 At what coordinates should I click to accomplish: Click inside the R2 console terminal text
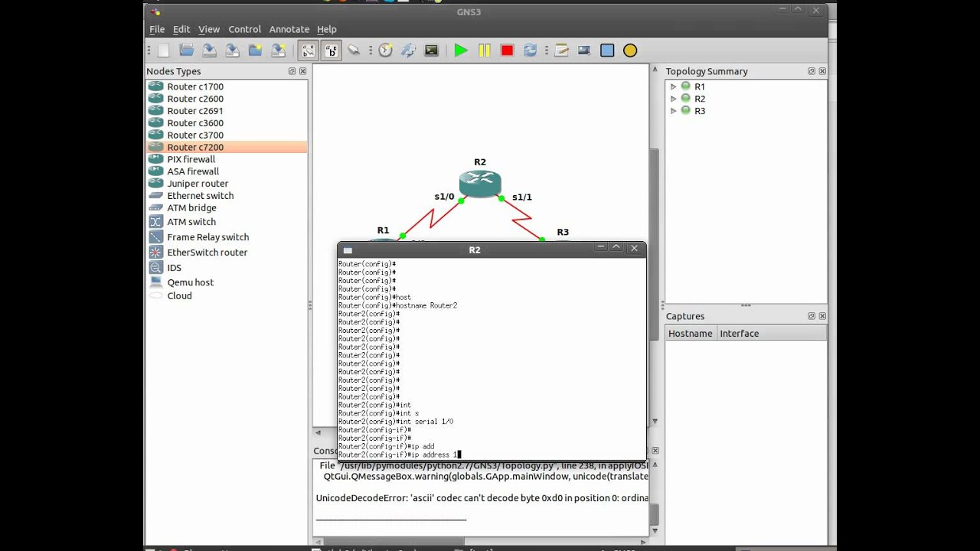tap(492, 359)
